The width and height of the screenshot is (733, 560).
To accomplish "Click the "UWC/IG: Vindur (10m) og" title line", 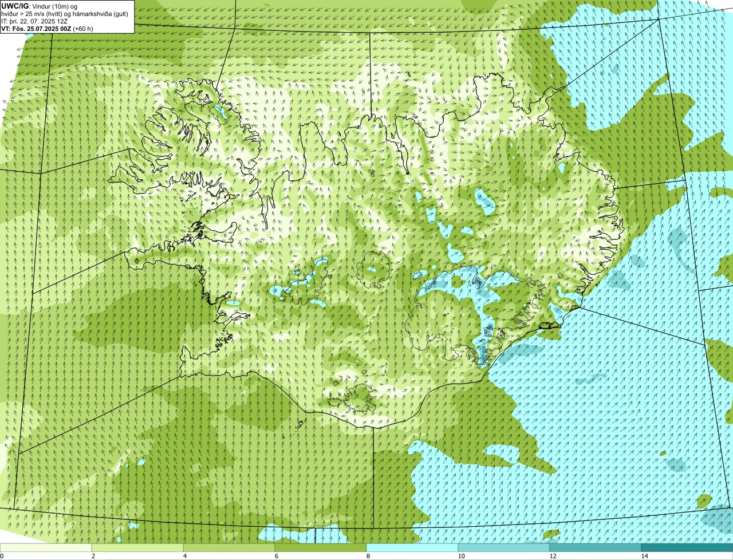I will click(x=39, y=6).
